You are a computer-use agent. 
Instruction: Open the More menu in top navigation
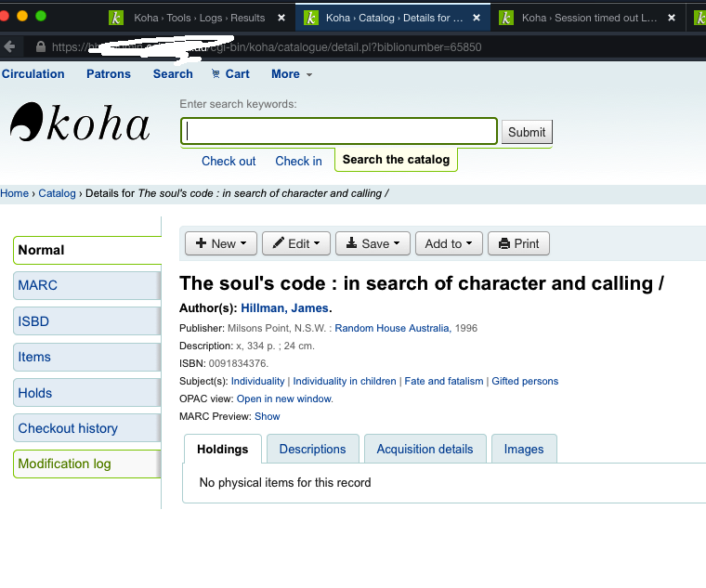pyautogui.click(x=291, y=74)
